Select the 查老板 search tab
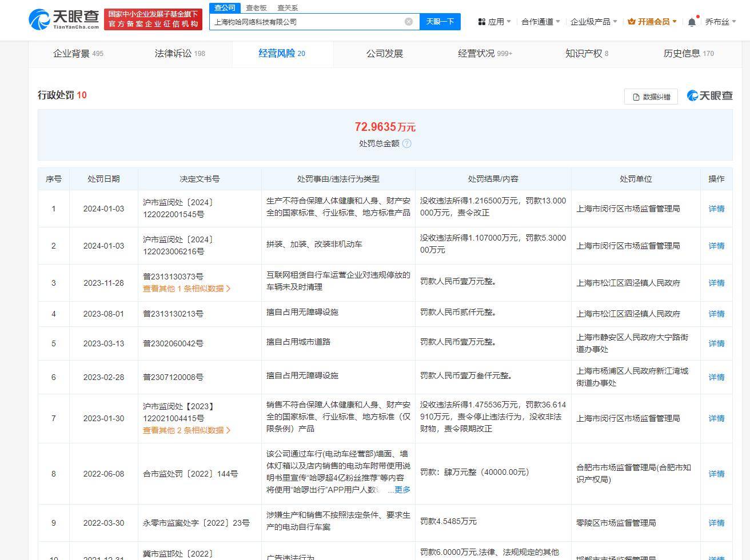The width and height of the screenshot is (750, 560). click(x=256, y=7)
